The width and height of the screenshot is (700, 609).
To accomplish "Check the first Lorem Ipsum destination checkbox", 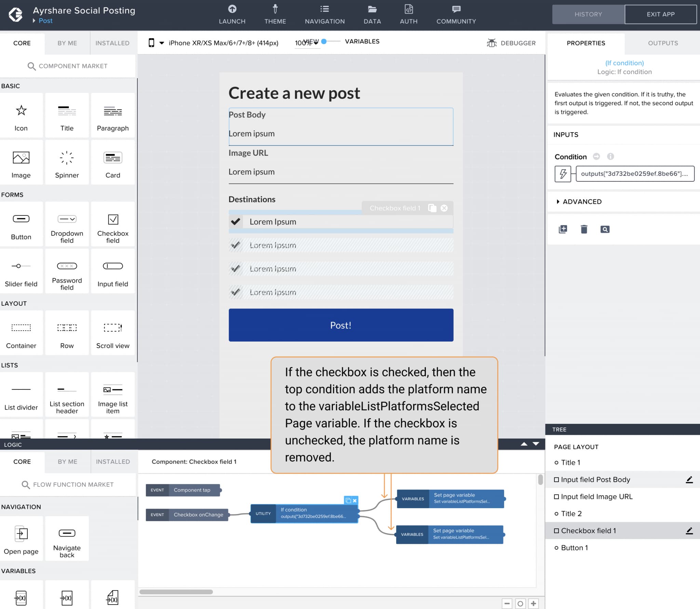I will [x=235, y=221].
